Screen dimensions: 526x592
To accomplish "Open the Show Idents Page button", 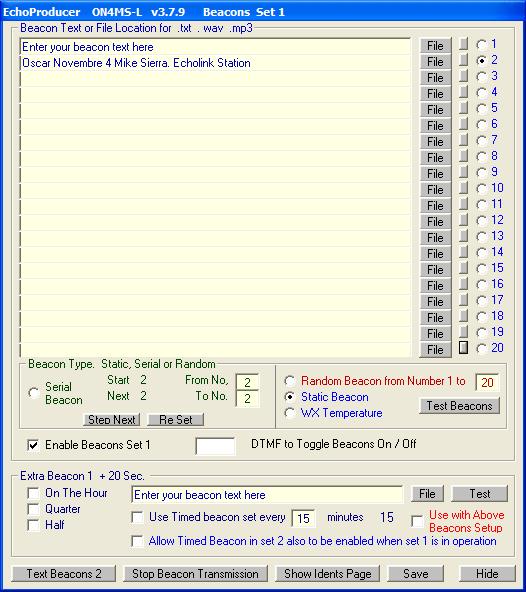I will pyautogui.click(x=328, y=574).
